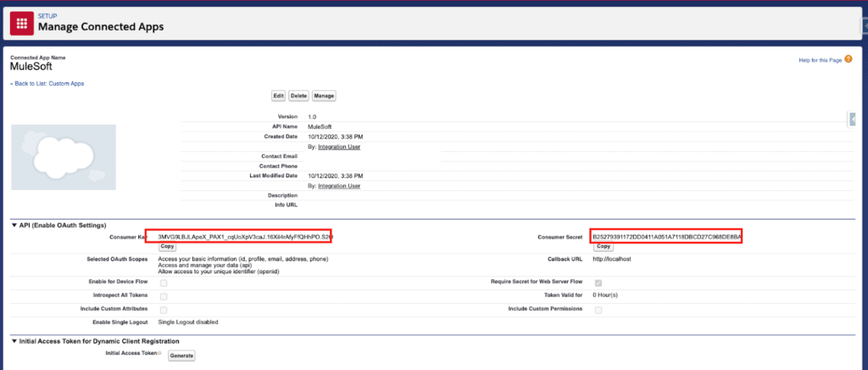The image size is (868, 370).
Task: Click the Created Date value 10/12/2020, 3:38 PM
Action: click(x=336, y=137)
